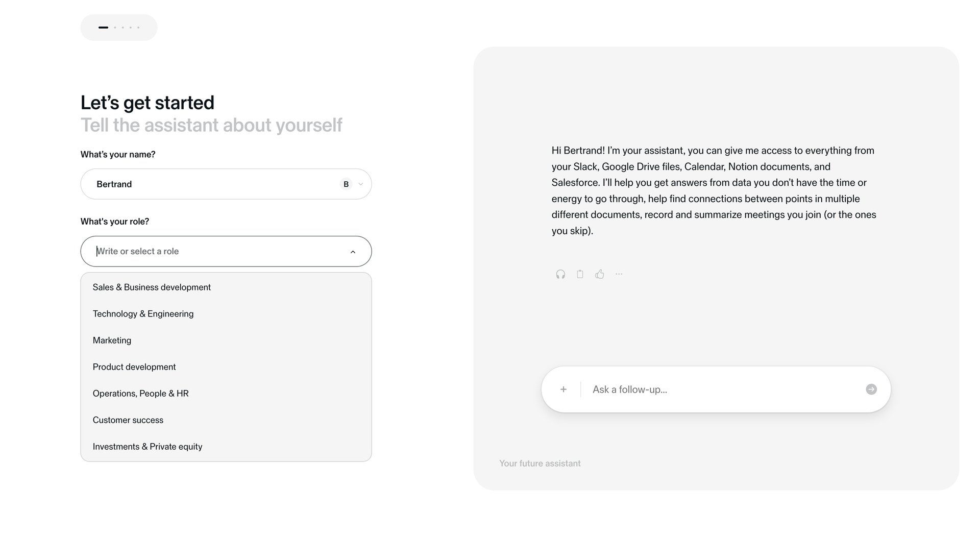Select Sales & Business development

(152, 287)
